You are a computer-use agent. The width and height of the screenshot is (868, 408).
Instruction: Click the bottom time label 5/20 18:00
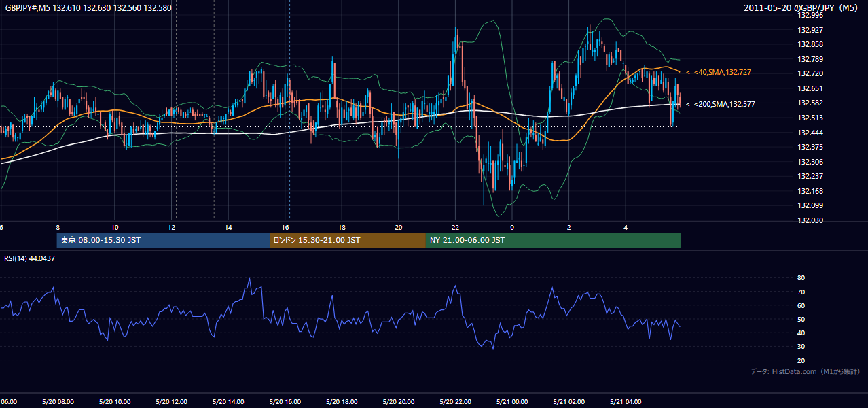pos(342,402)
